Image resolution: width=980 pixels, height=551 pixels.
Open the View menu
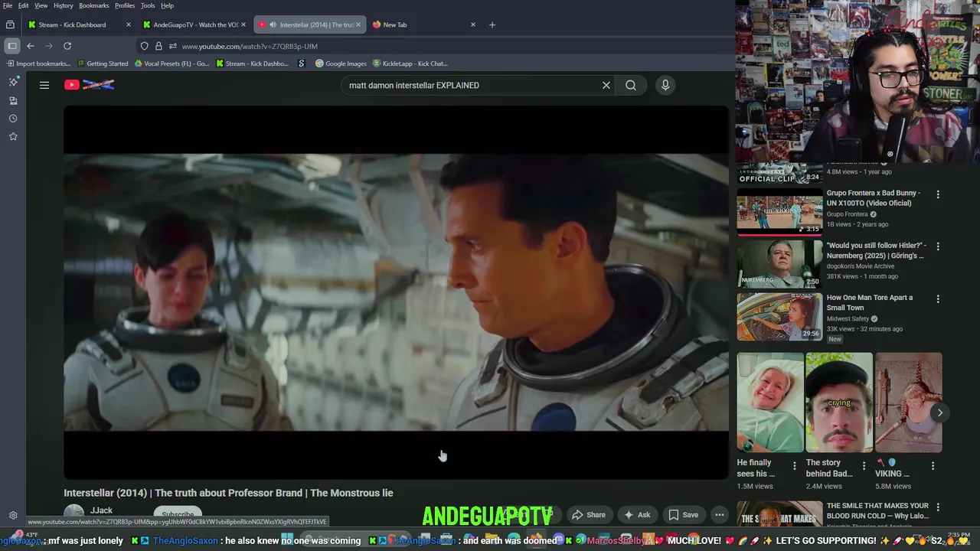pos(41,5)
